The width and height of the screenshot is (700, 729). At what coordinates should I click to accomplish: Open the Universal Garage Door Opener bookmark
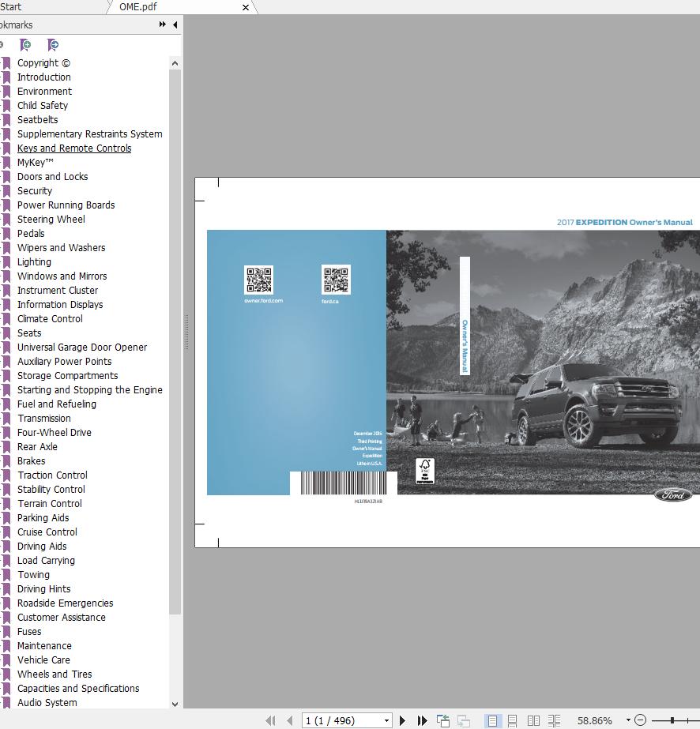[x=82, y=348]
